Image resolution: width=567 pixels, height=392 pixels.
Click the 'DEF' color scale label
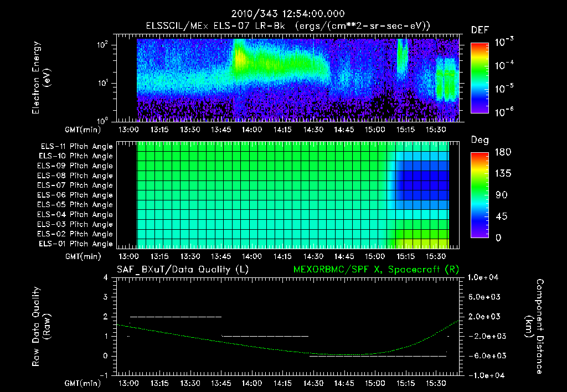pos(480,30)
